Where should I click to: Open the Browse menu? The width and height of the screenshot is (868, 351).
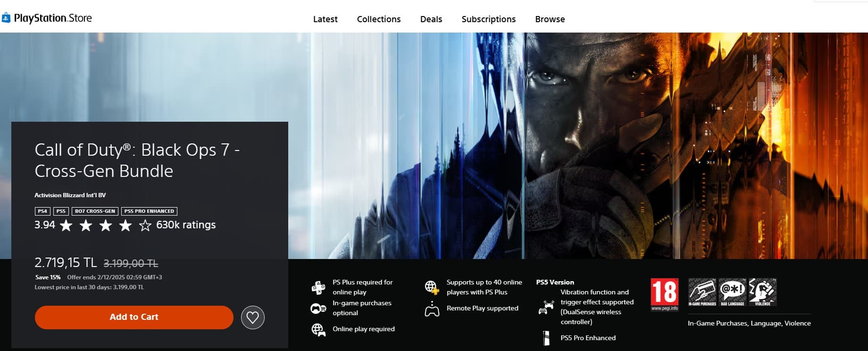[x=550, y=19]
